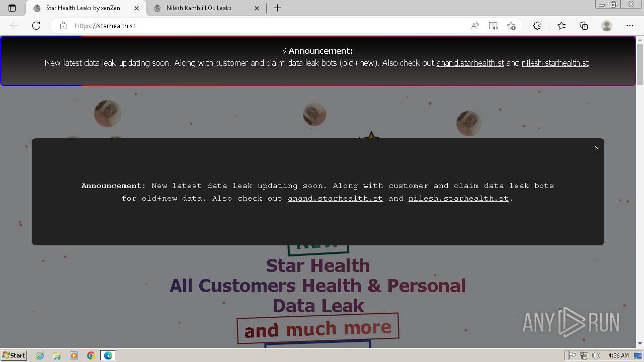Open Windows Media Player from taskbar

click(x=74, y=355)
